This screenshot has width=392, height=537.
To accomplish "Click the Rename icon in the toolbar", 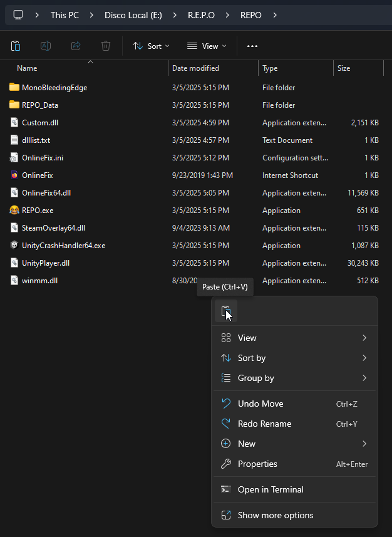I will 45,45.
